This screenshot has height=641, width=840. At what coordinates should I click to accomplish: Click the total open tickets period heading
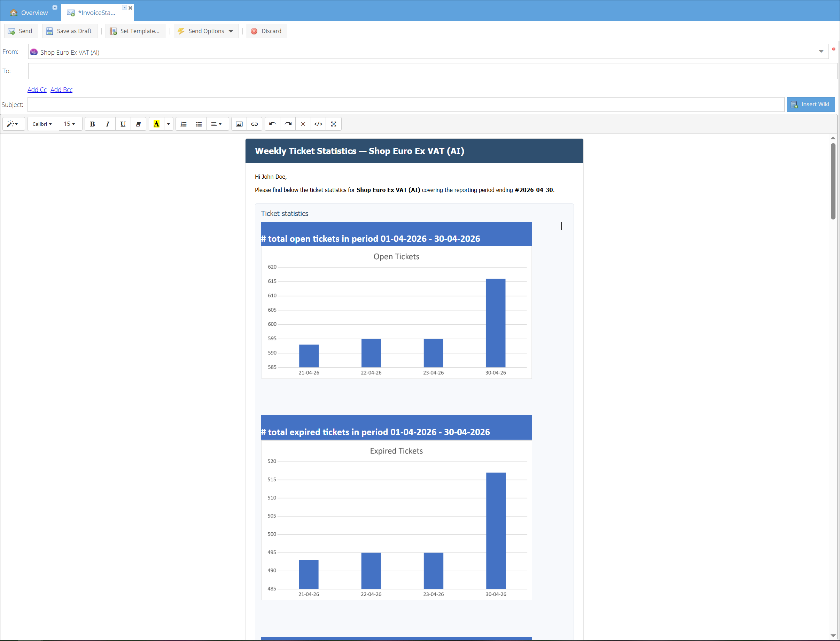(371, 239)
